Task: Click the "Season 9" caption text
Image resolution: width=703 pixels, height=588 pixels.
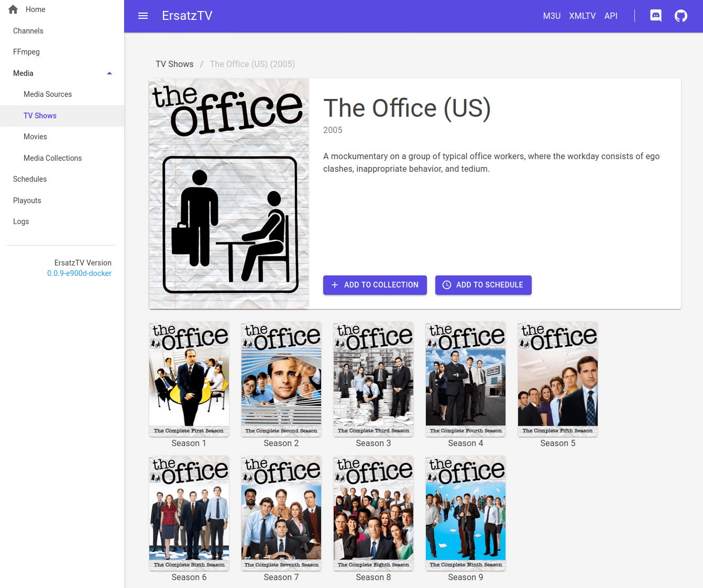Action: pos(466,578)
